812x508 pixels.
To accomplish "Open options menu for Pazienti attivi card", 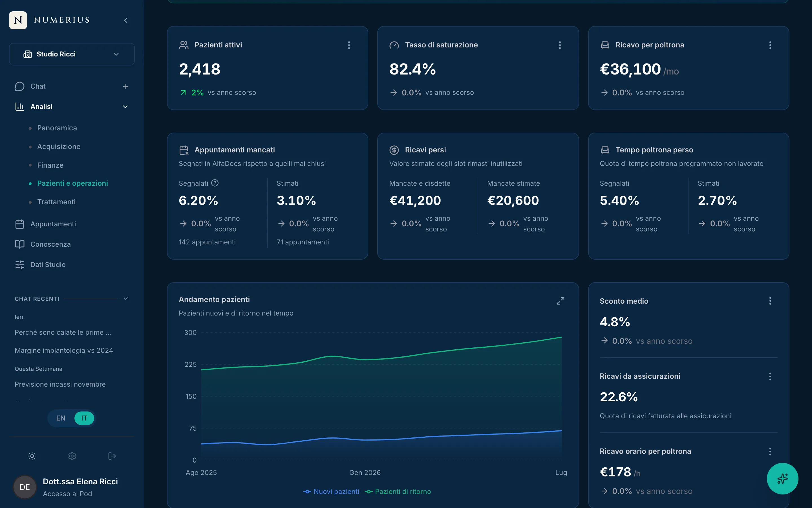I will coord(349,45).
